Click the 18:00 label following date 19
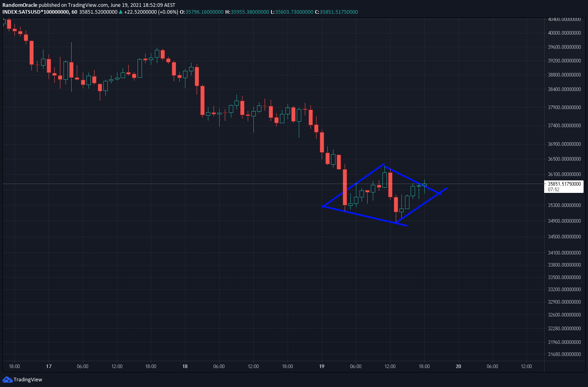 [424, 366]
